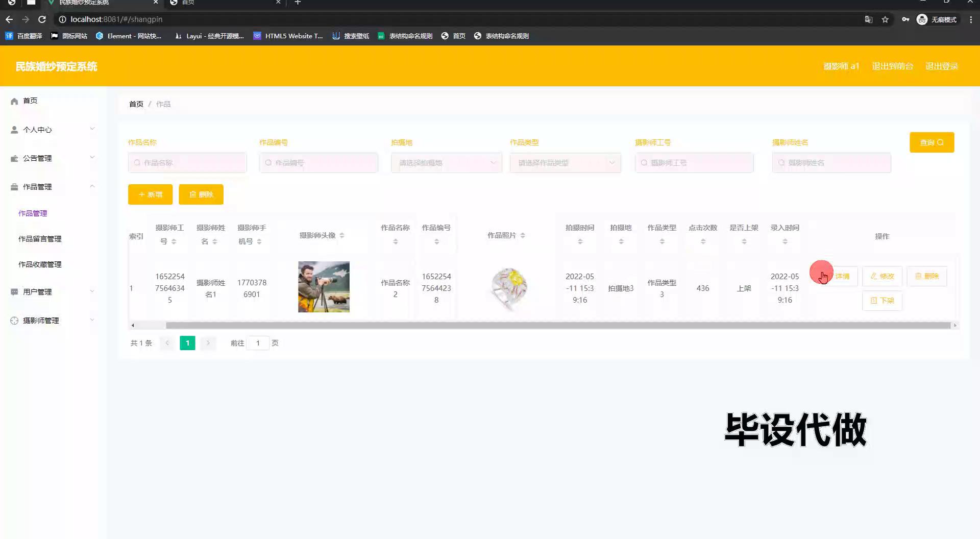
Task: Click the 下架 button in table row
Action: point(881,301)
